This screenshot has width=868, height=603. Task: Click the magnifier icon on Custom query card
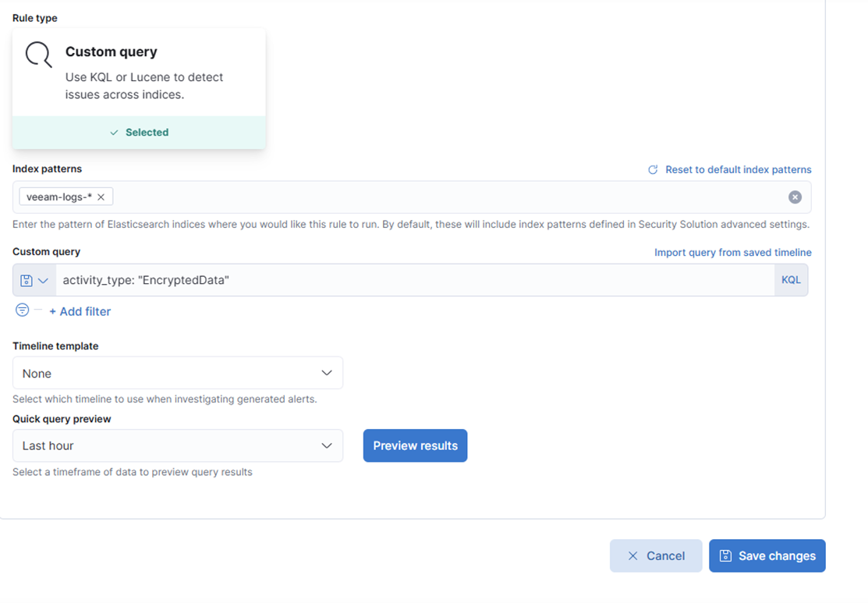38,55
